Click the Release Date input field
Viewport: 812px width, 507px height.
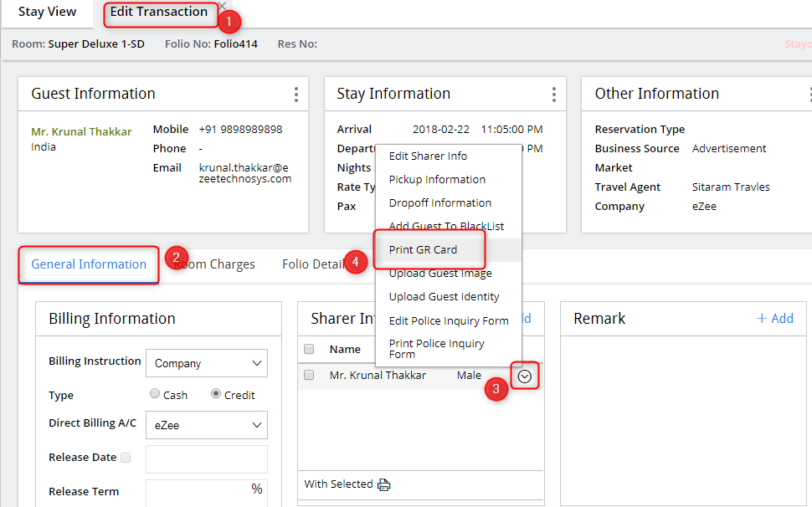coord(207,459)
